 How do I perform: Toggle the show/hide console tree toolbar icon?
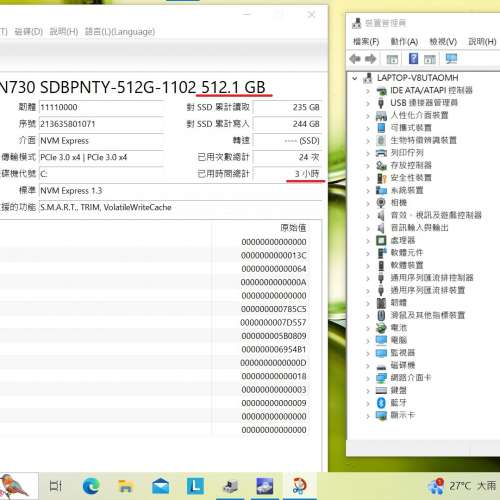[392, 59]
